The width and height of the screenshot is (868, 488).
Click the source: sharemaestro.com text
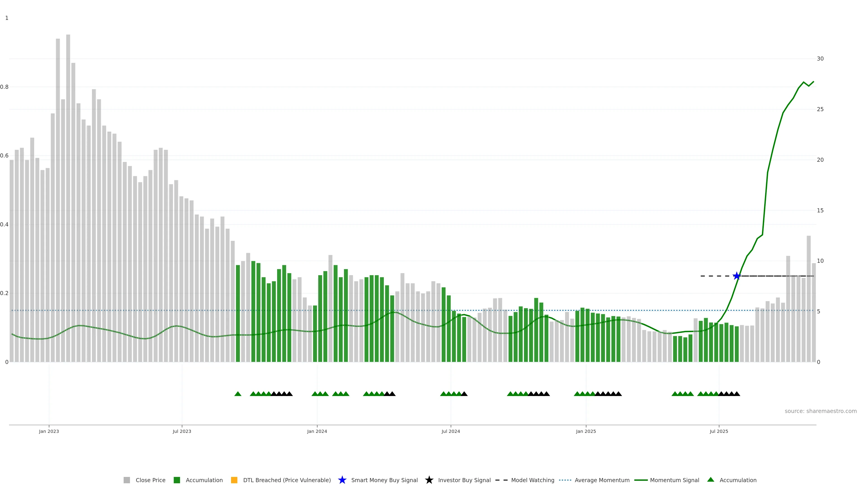click(821, 411)
